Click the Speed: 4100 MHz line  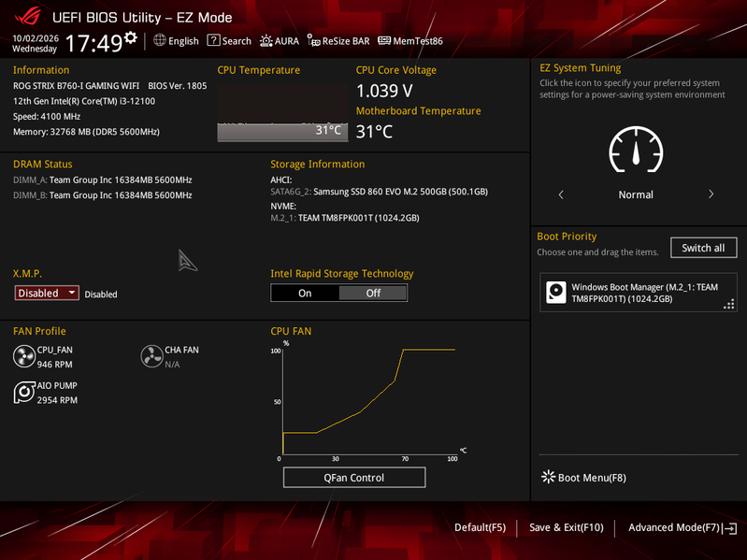pyautogui.click(x=47, y=116)
